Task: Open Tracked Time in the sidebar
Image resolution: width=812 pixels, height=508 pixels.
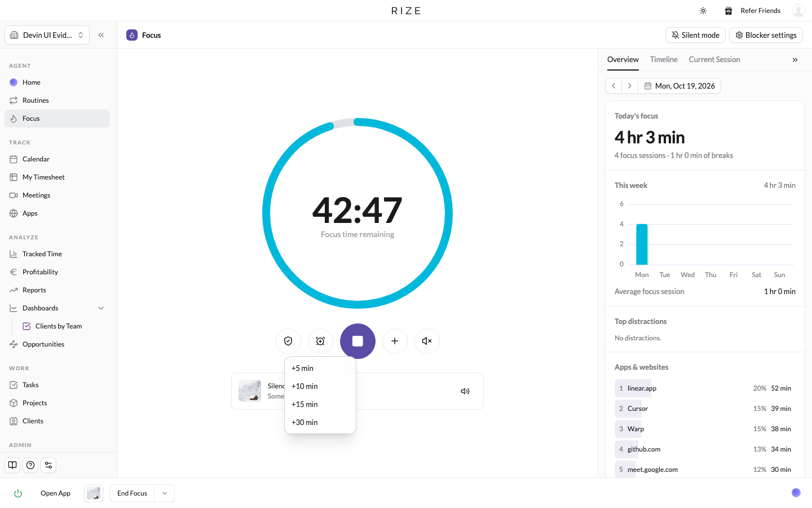Action: tap(57, 254)
